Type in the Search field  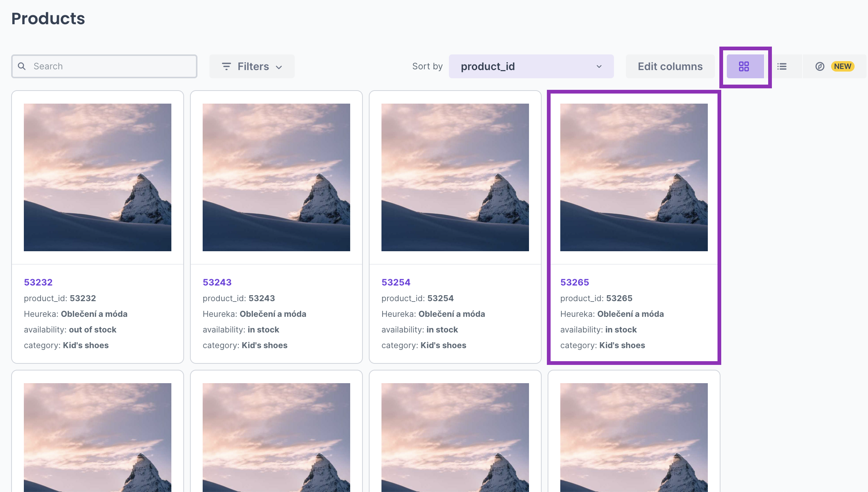click(x=112, y=66)
